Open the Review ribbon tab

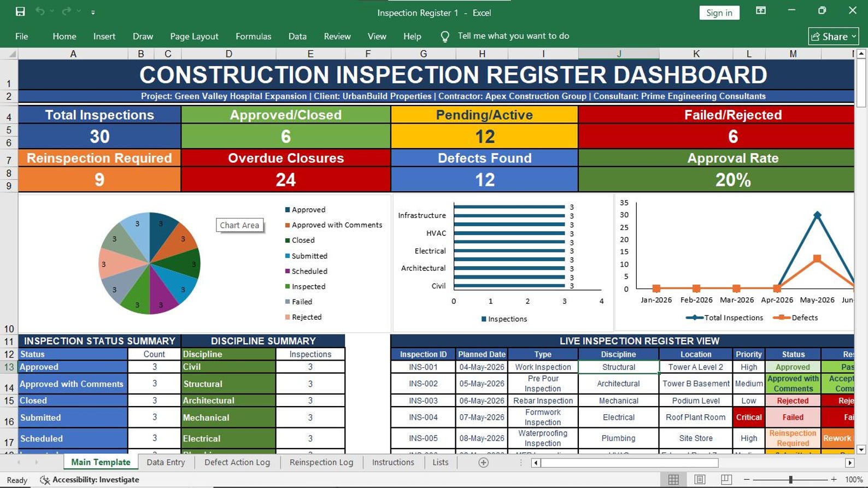coord(337,36)
